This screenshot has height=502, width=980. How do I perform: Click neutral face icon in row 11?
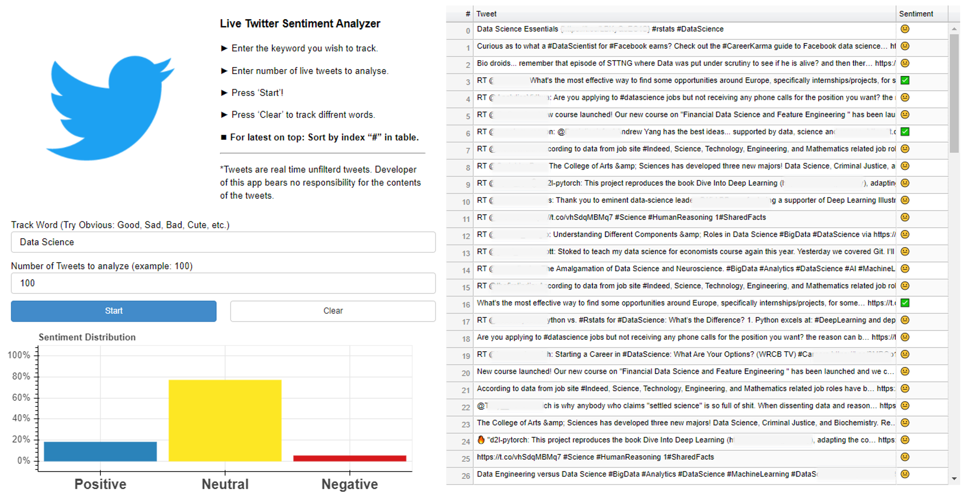[x=905, y=217]
